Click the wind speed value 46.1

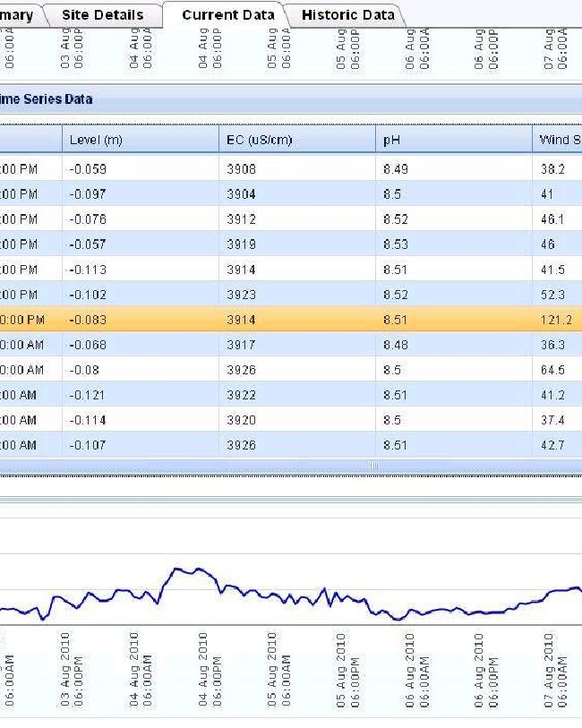pos(552,219)
